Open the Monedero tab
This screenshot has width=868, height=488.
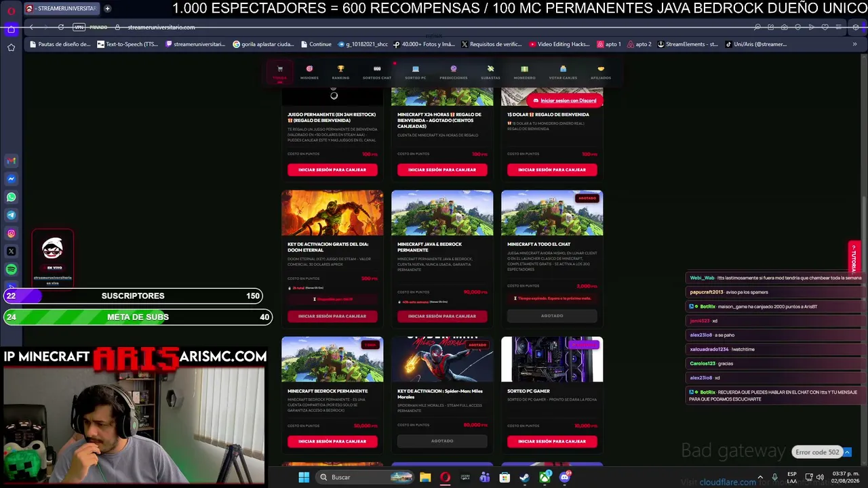[x=524, y=72]
